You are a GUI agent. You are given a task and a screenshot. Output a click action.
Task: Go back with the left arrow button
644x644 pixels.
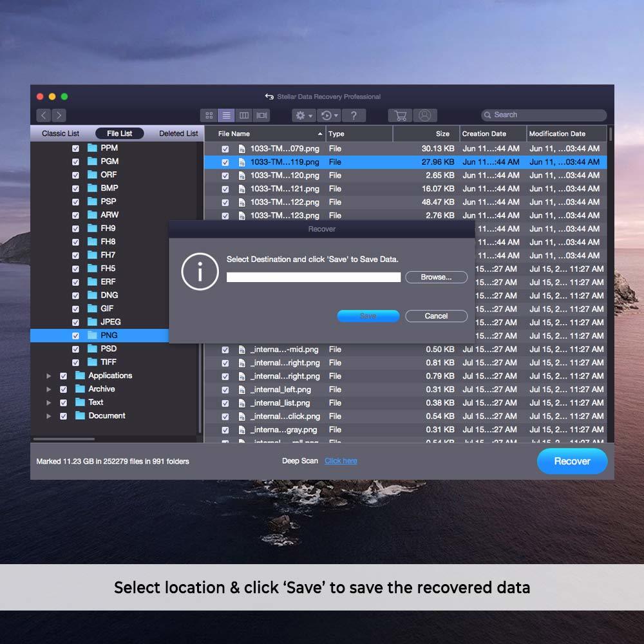point(44,115)
